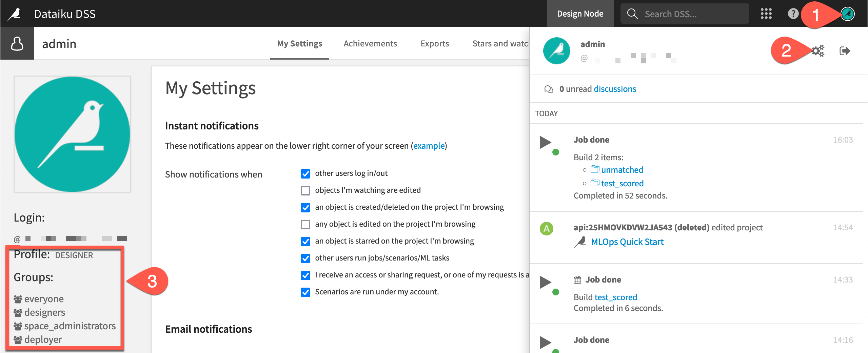Click the unread discussions bubble icon

click(549, 89)
